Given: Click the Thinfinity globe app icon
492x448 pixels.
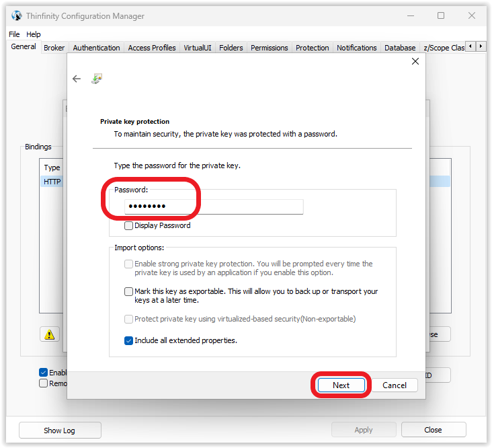Looking at the screenshot, I should [x=17, y=15].
